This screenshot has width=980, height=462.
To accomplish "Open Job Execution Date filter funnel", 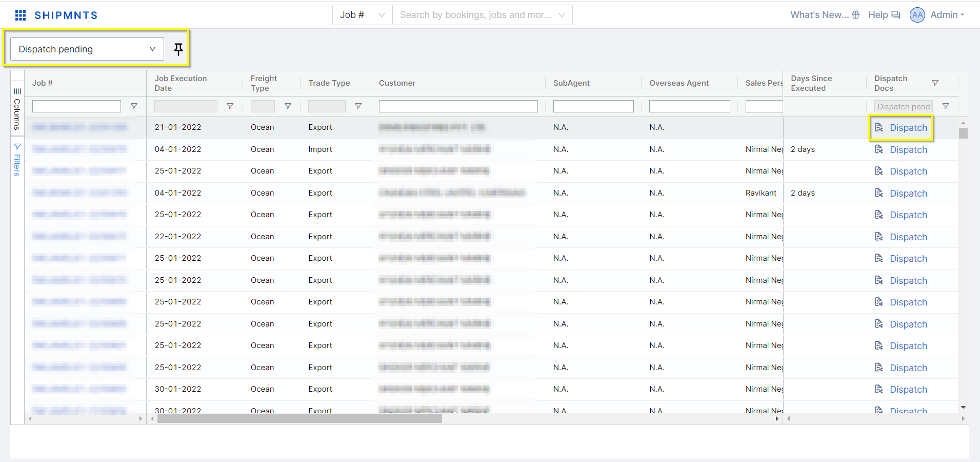I will 230,106.
